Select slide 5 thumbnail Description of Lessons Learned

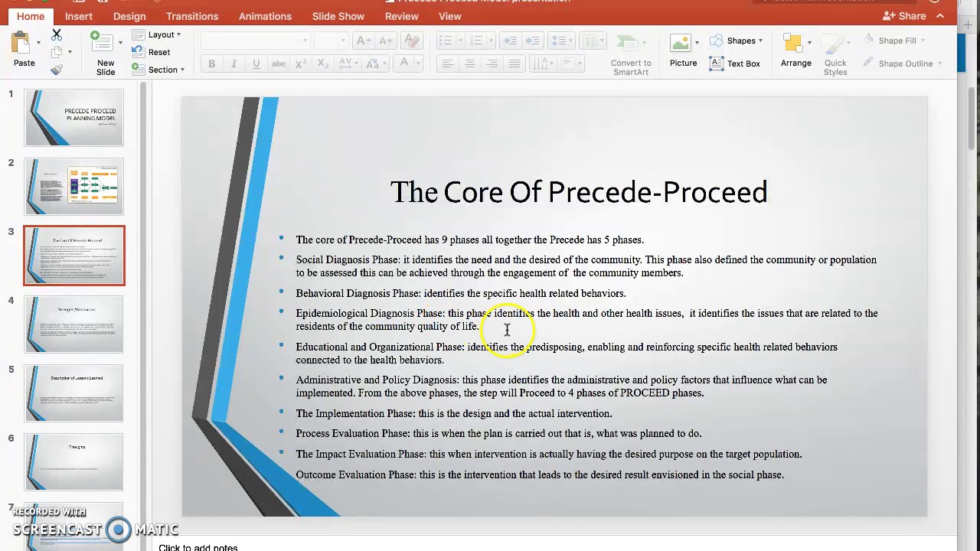74,393
